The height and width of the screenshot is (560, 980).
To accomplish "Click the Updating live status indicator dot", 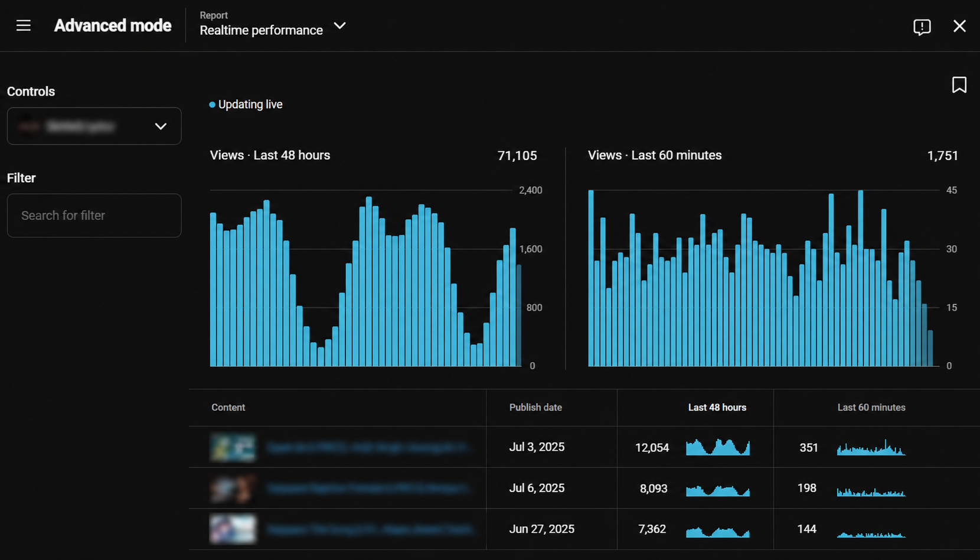I will [212, 105].
